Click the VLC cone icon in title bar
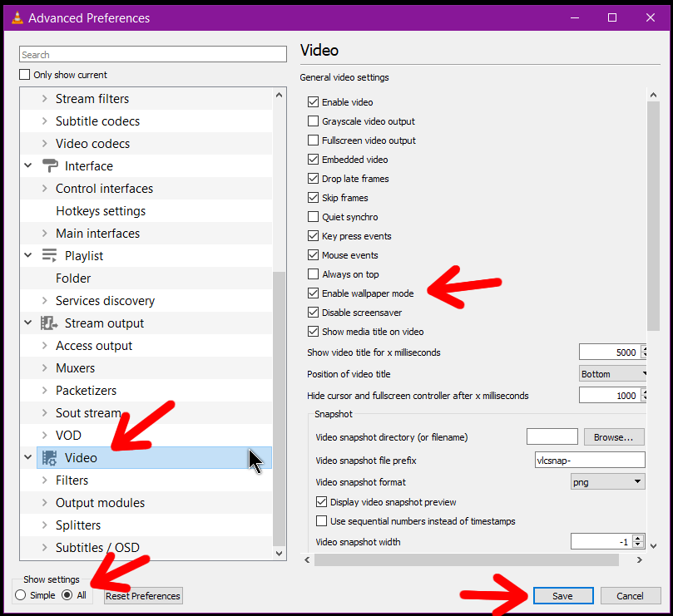 17,17
